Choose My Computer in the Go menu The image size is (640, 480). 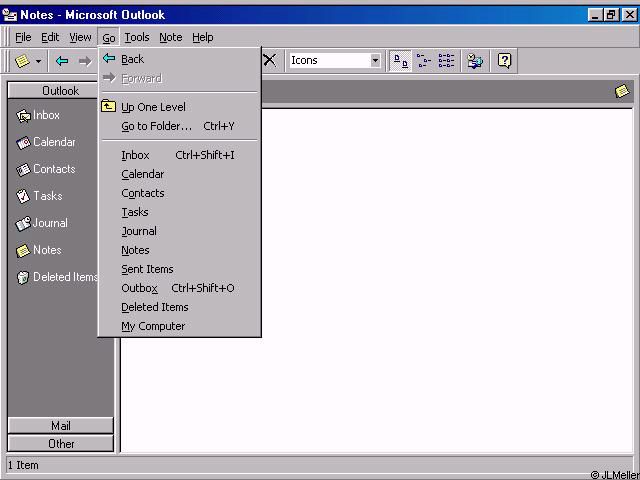[x=179, y=326]
